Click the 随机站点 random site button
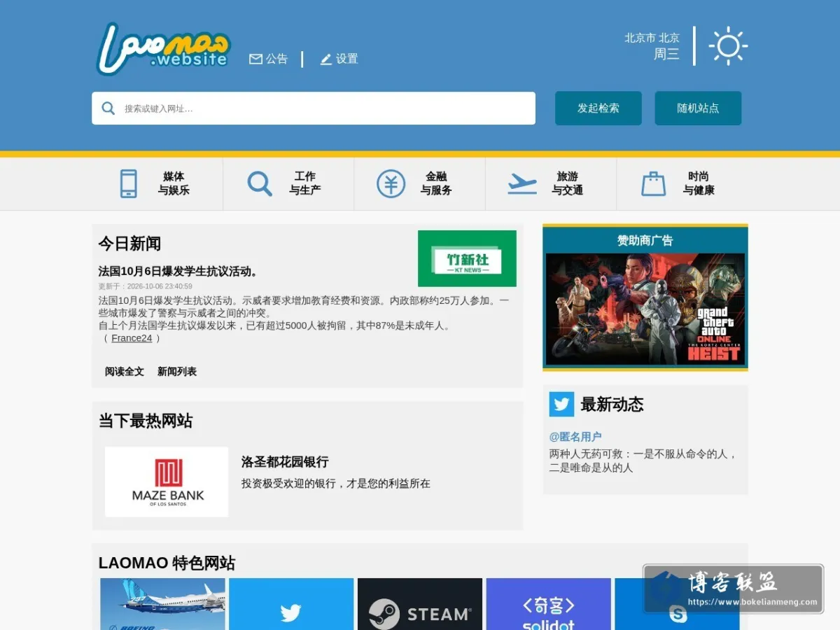This screenshot has width=840, height=630. [698, 108]
